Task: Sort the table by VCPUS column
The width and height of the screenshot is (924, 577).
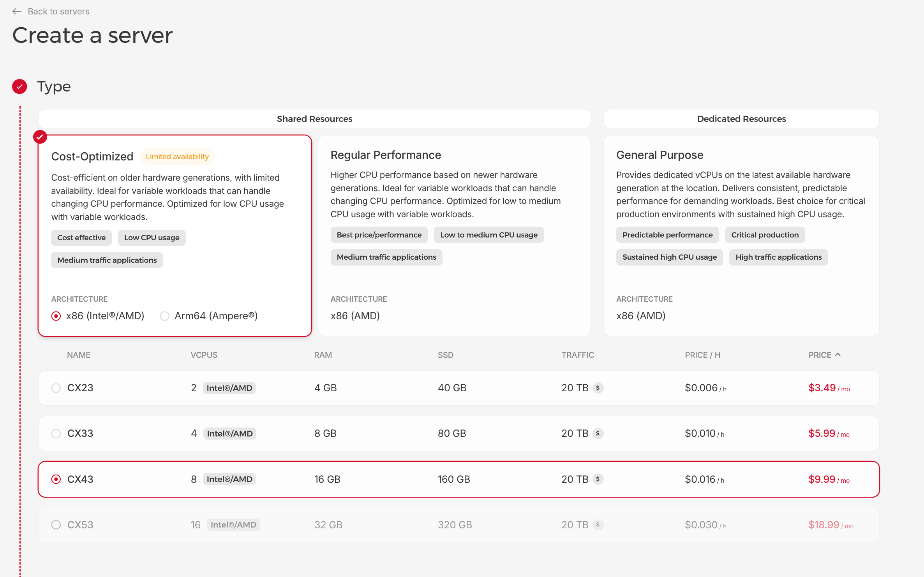Action: click(x=204, y=355)
